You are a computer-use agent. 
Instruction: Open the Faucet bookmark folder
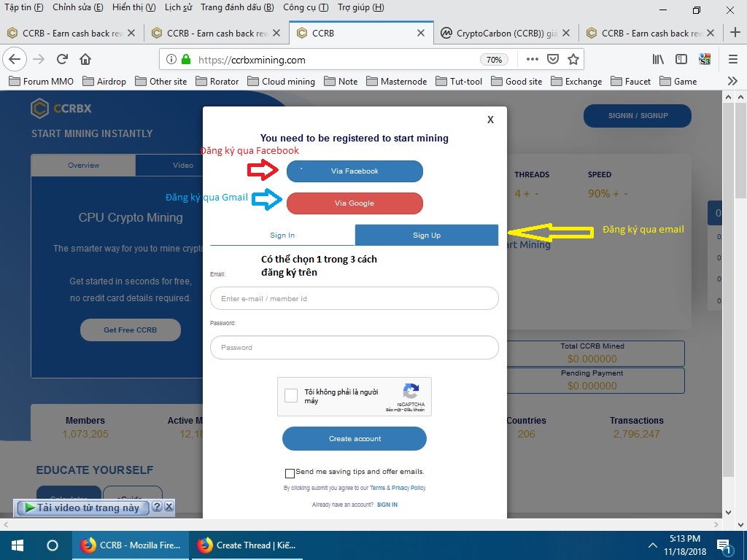point(630,82)
